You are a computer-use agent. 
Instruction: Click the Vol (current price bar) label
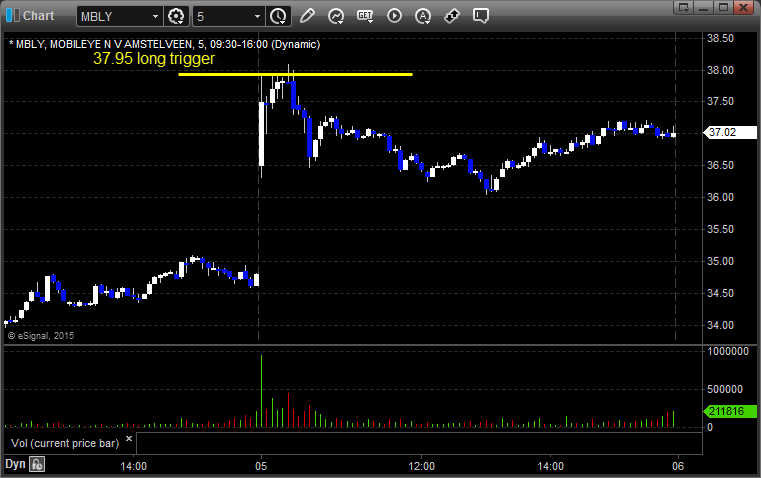click(65, 443)
